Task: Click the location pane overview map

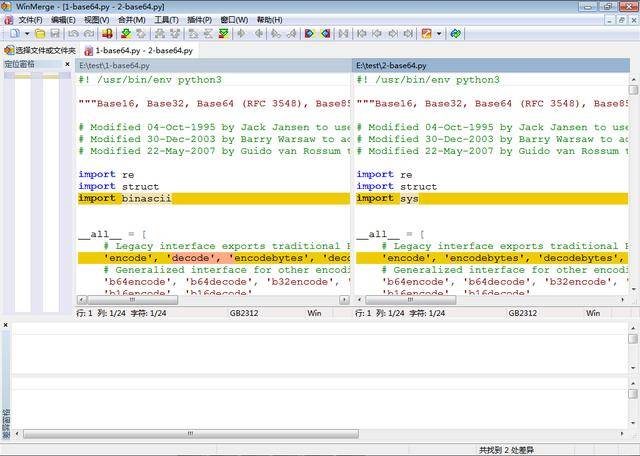Action: click(x=37, y=192)
